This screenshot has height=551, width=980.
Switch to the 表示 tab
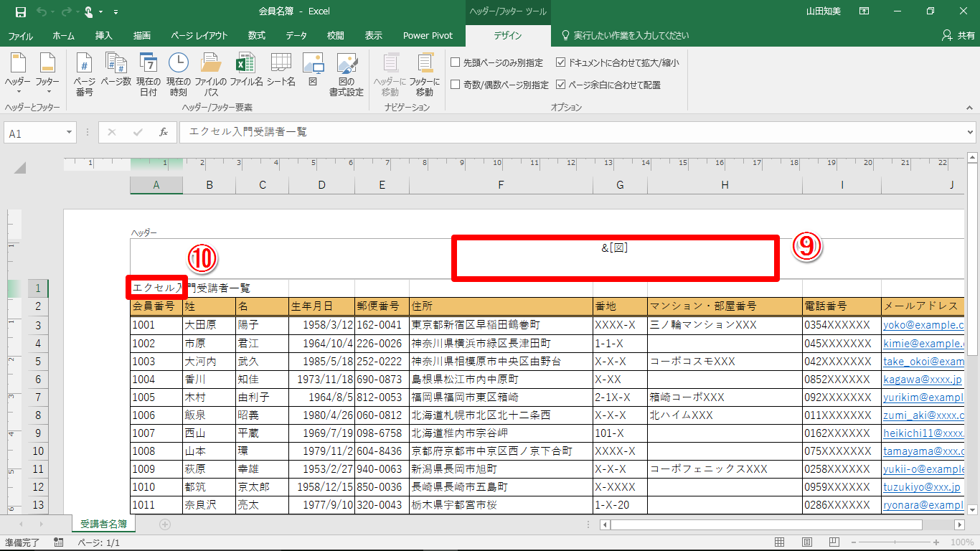373,35
